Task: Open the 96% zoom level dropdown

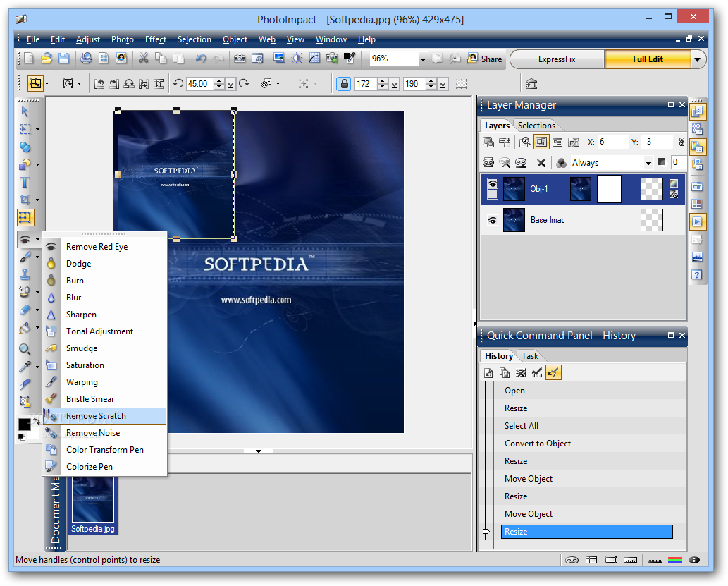Action: tap(423, 59)
